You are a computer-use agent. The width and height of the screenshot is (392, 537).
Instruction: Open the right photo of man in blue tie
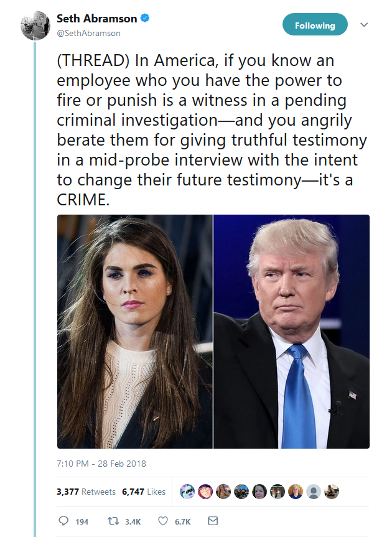(291, 331)
